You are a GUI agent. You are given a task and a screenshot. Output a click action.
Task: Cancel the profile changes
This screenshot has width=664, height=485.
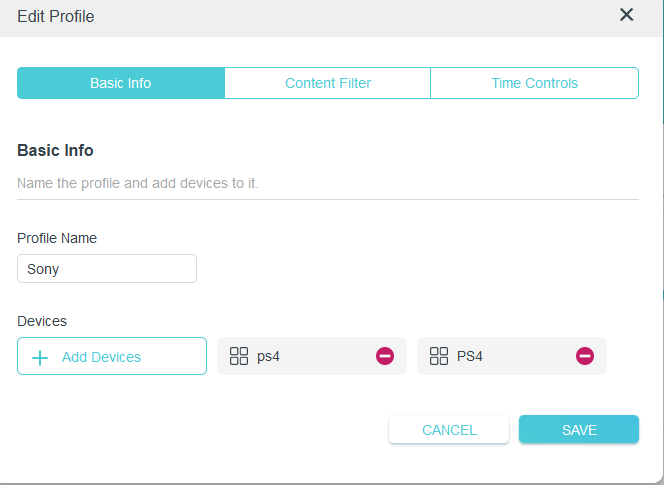click(449, 430)
